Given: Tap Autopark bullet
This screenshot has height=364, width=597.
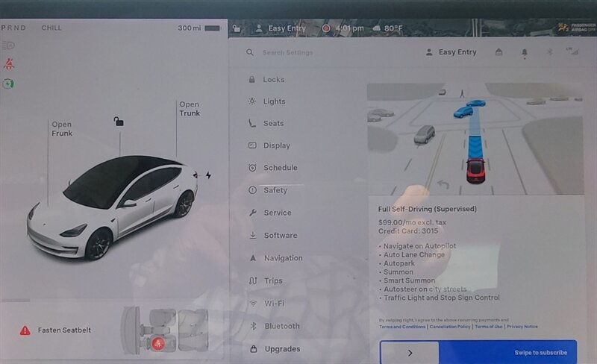Looking at the screenshot, I should click(397, 263).
